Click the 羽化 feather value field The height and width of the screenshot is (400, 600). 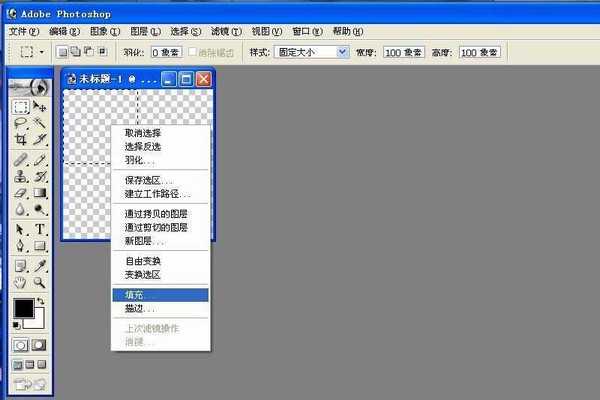166,52
